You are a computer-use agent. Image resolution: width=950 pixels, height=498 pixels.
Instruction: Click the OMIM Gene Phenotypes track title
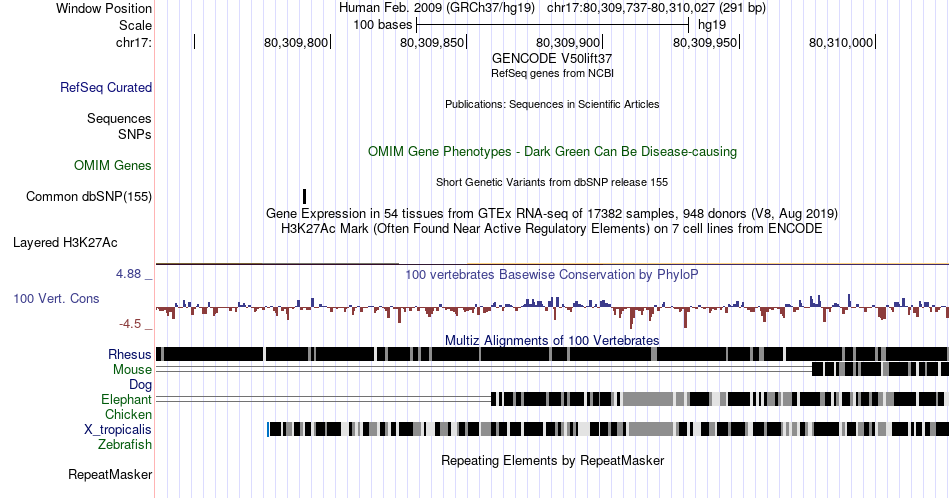coord(552,151)
